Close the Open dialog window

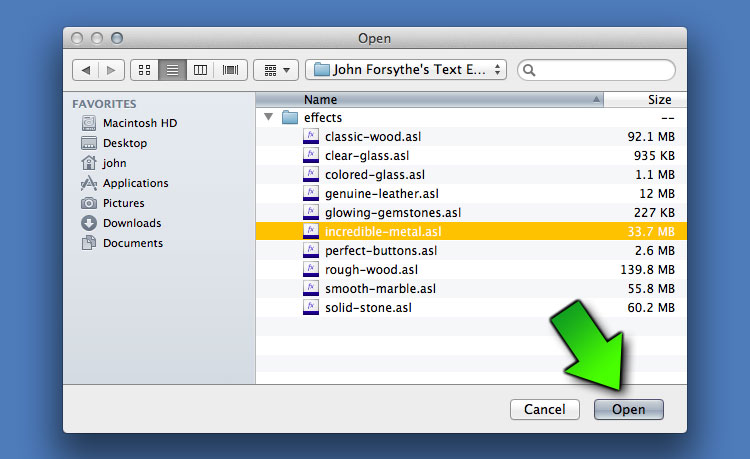(x=77, y=38)
